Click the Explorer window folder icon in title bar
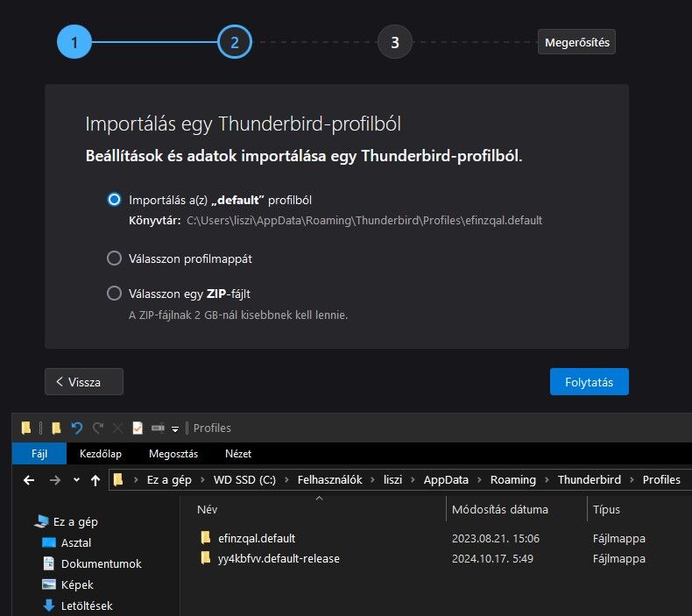The image size is (692, 616). [x=26, y=428]
